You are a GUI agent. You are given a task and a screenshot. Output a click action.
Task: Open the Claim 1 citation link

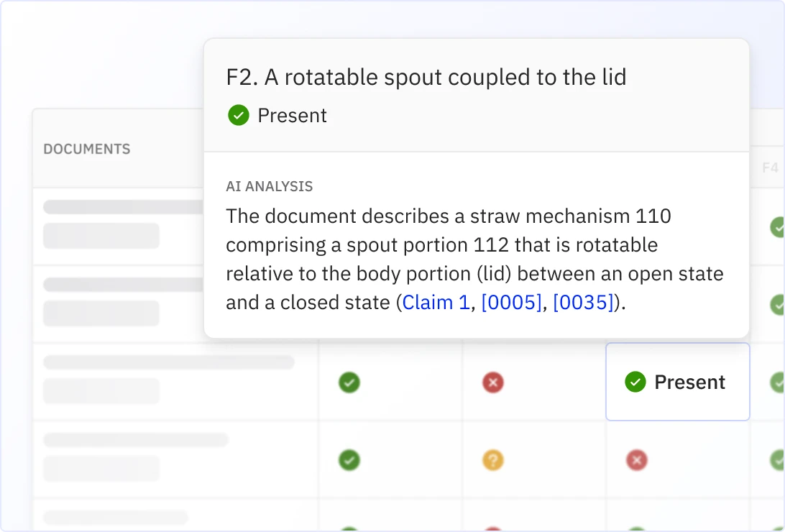(436, 303)
